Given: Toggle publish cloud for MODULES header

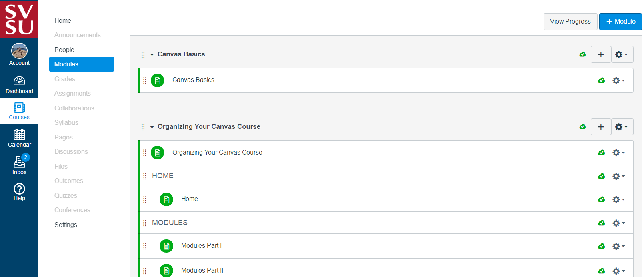Looking at the screenshot, I should pyautogui.click(x=601, y=223).
